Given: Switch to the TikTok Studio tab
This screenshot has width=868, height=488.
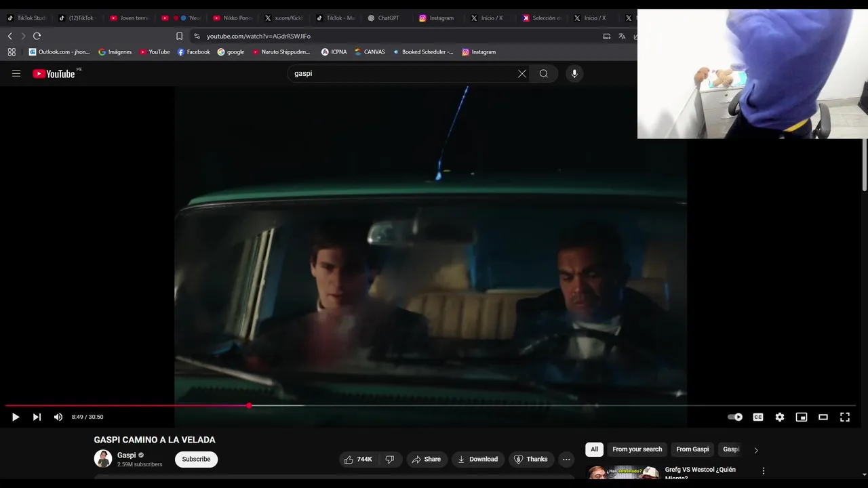Looking at the screenshot, I should [x=27, y=18].
